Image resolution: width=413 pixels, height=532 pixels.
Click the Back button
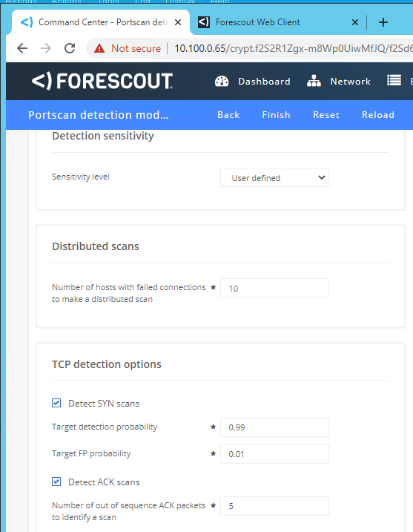(x=228, y=115)
